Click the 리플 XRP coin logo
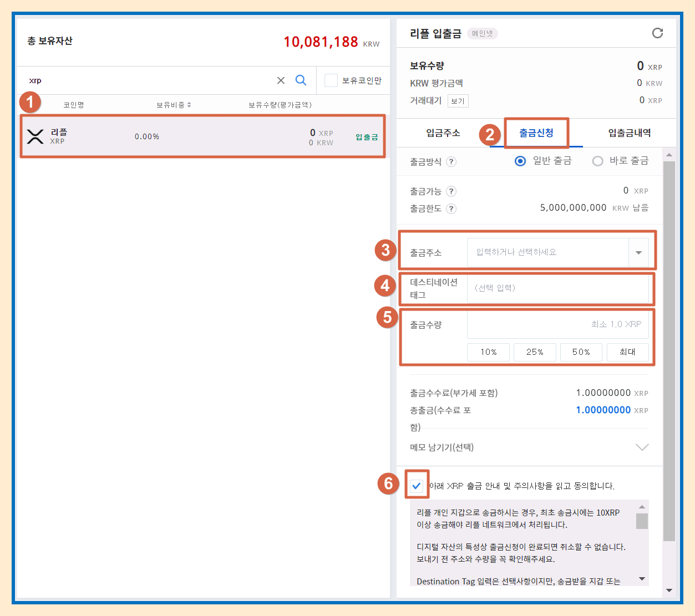695x616 pixels. [x=35, y=136]
